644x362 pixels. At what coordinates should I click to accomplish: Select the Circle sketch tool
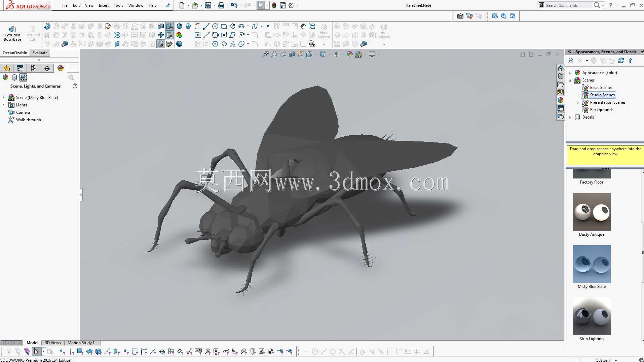tap(215, 26)
